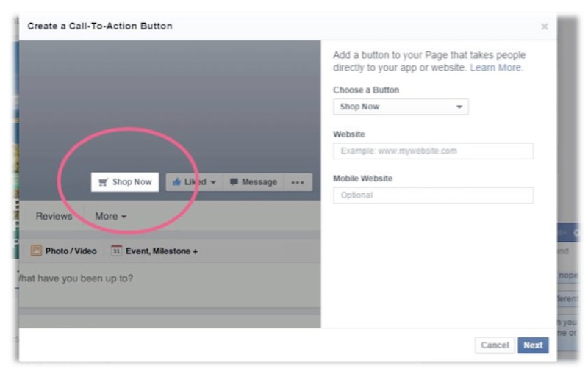
Task: Click the thumbs-up Liked icon
Action: pos(176,182)
